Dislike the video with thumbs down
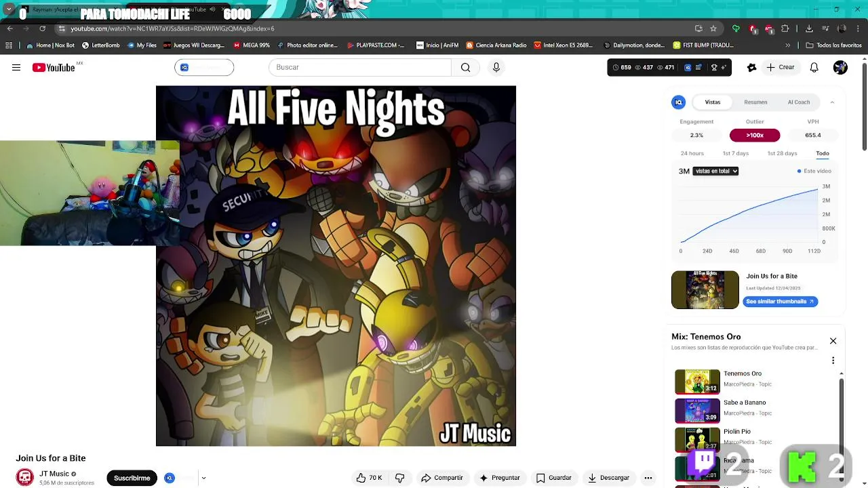 click(x=400, y=478)
